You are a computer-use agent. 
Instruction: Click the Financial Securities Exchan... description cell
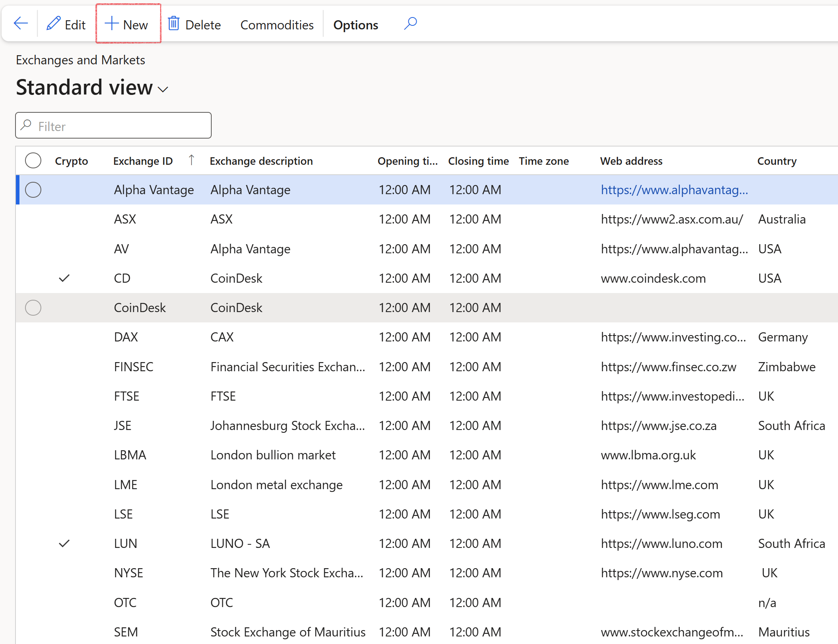point(288,367)
